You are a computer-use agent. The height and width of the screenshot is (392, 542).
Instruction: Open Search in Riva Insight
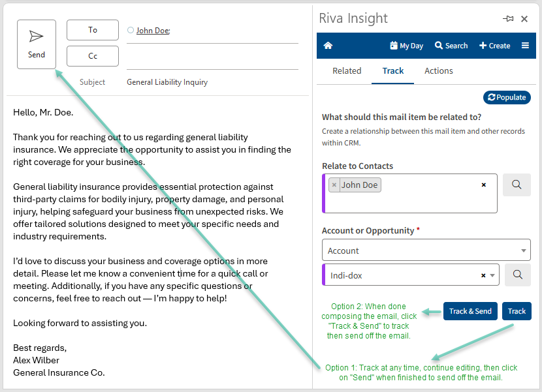[451, 46]
